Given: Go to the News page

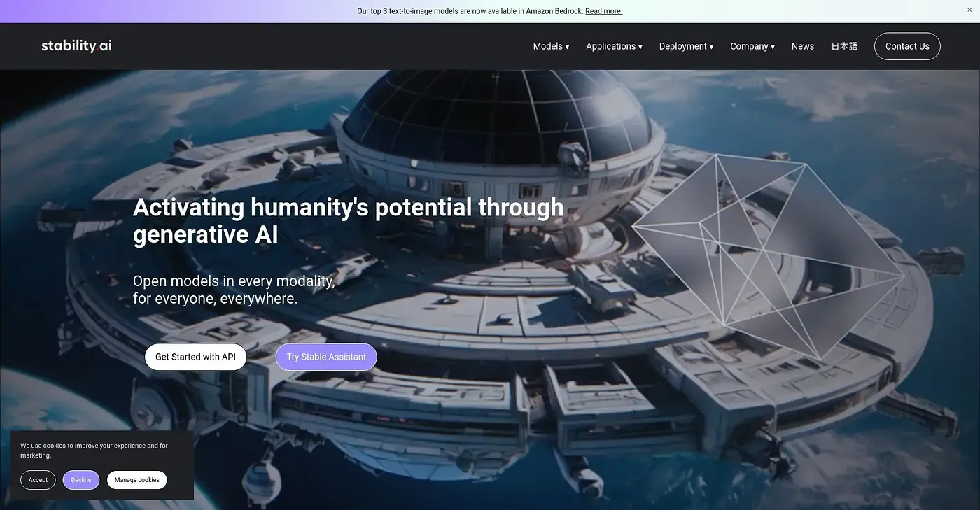Looking at the screenshot, I should coord(803,46).
